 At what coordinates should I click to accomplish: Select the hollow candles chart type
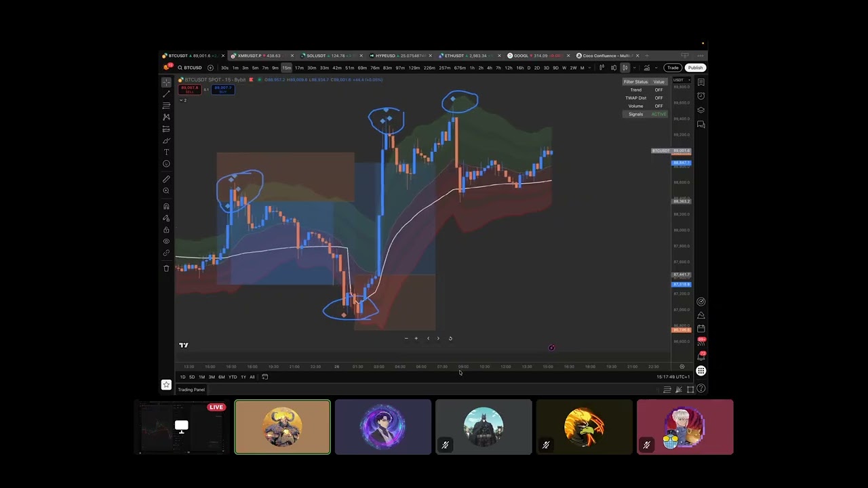(x=614, y=68)
